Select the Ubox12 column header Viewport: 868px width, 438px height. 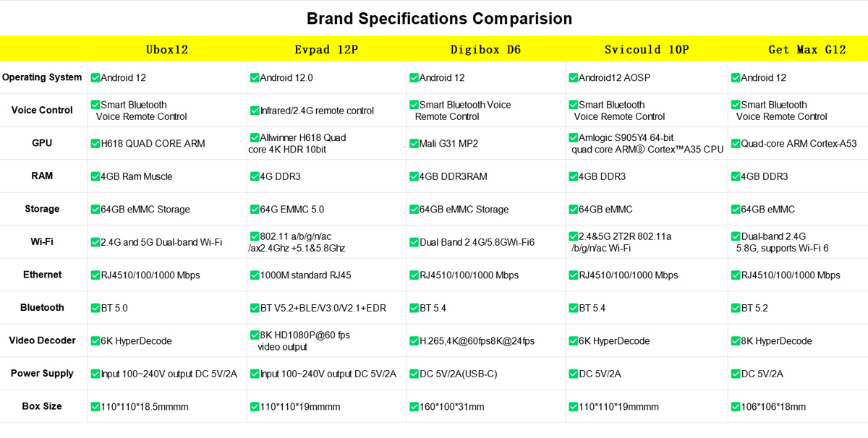tap(167, 50)
